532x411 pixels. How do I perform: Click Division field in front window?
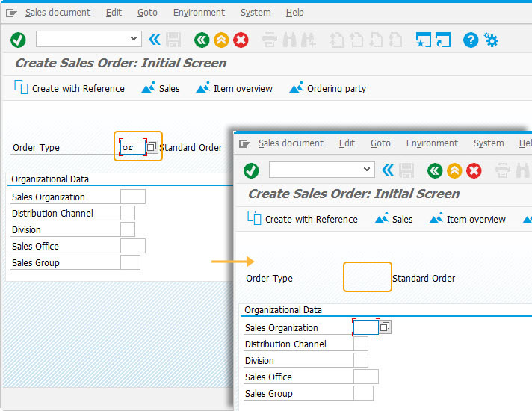[361, 360]
